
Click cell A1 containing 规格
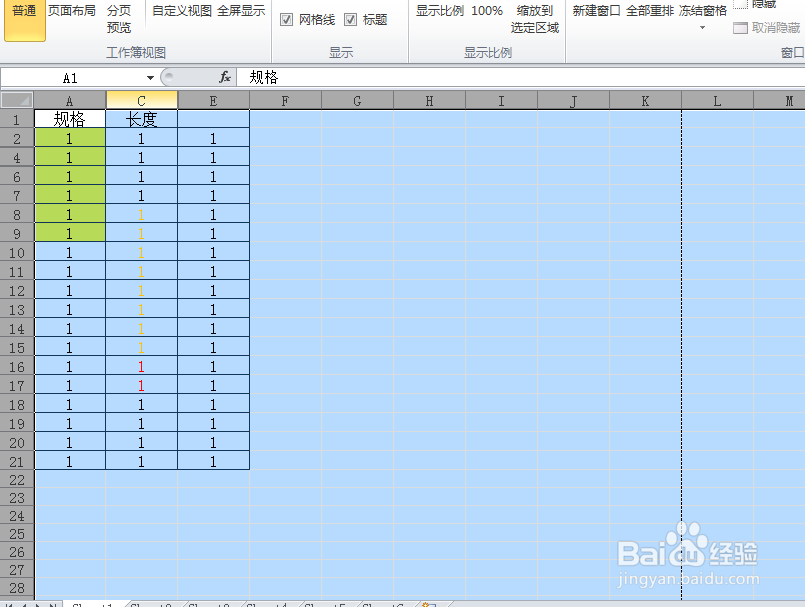(70, 119)
